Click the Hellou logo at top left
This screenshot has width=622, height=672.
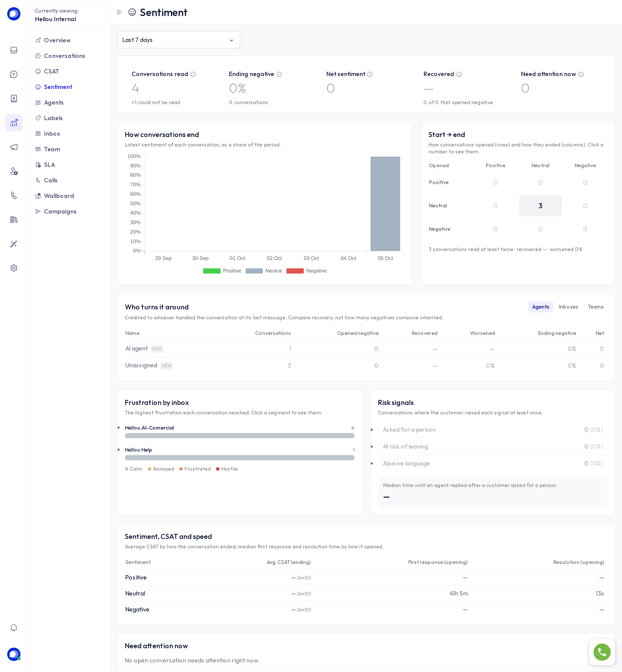14,14
